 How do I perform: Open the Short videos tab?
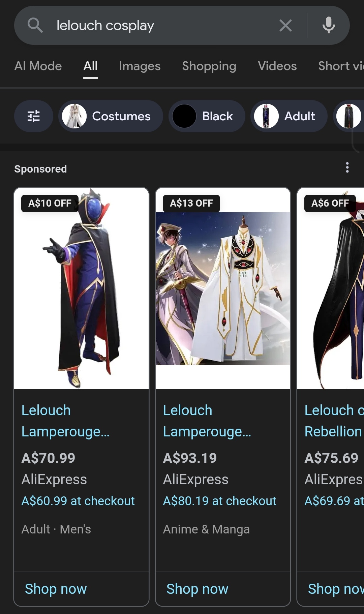pyautogui.click(x=341, y=66)
